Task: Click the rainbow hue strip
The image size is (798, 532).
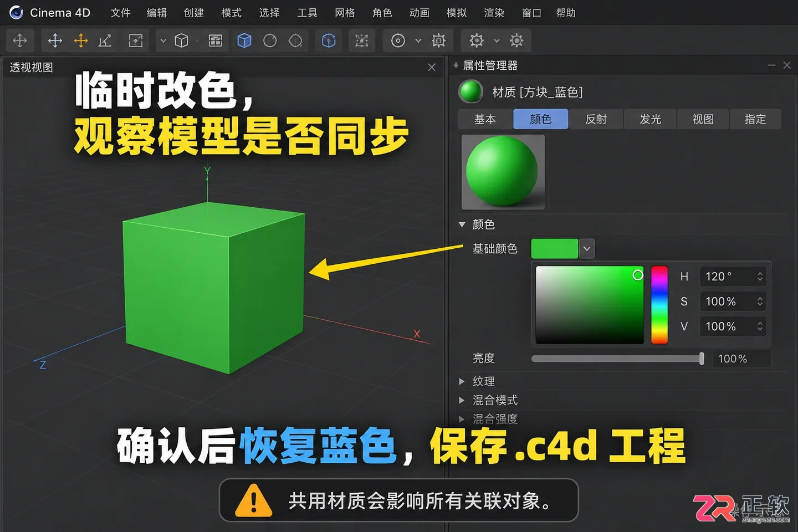Action: click(x=659, y=305)
